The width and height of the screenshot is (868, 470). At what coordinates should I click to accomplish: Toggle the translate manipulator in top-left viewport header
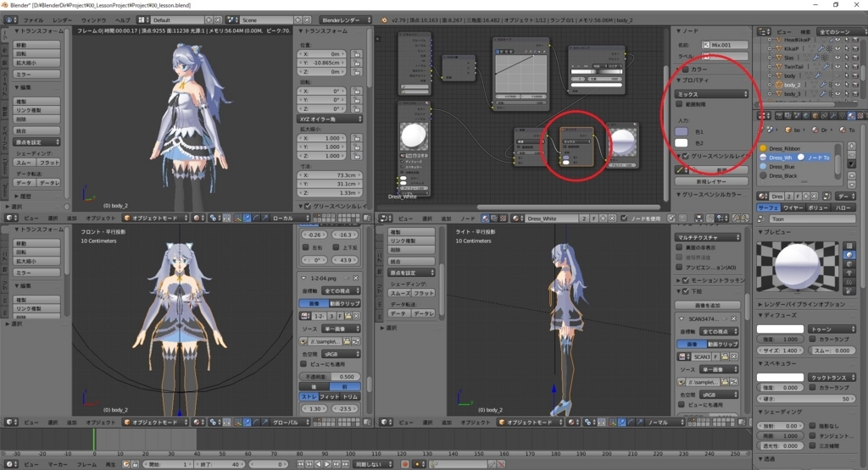[x=247, y=218]
